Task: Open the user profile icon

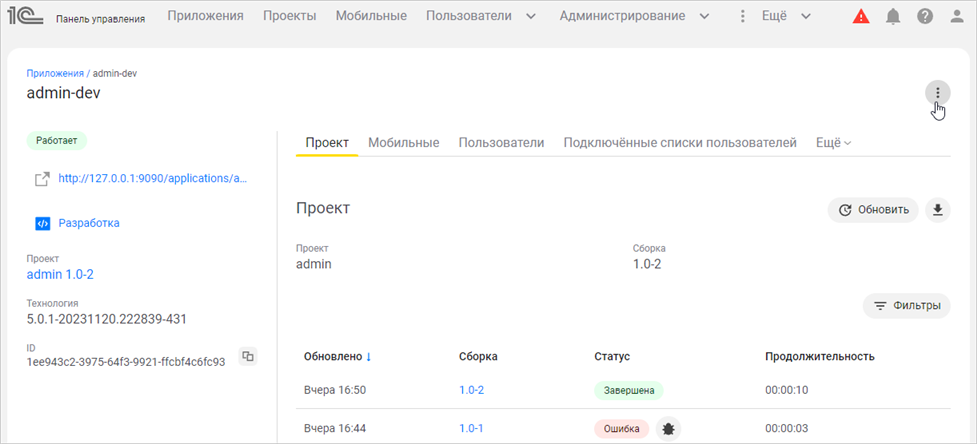Action: [x=956, y=16]
